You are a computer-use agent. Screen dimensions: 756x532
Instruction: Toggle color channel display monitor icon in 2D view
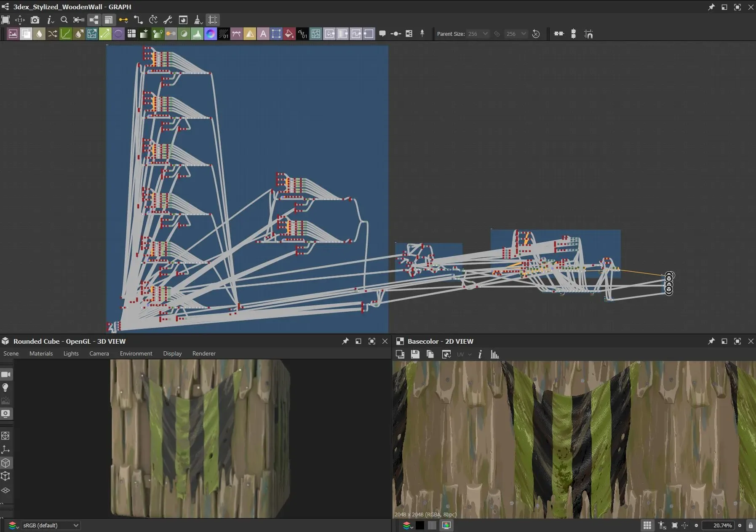click(446, 525)
